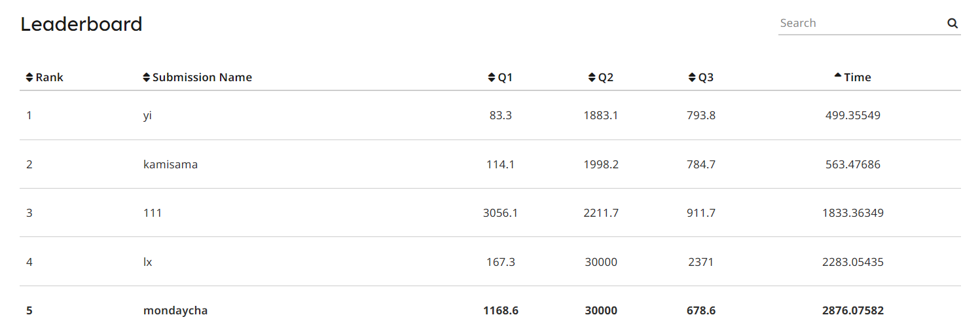This screenshot has width=980, height=334.
Task: Sort by Submission Name column header
Action: 202,77
